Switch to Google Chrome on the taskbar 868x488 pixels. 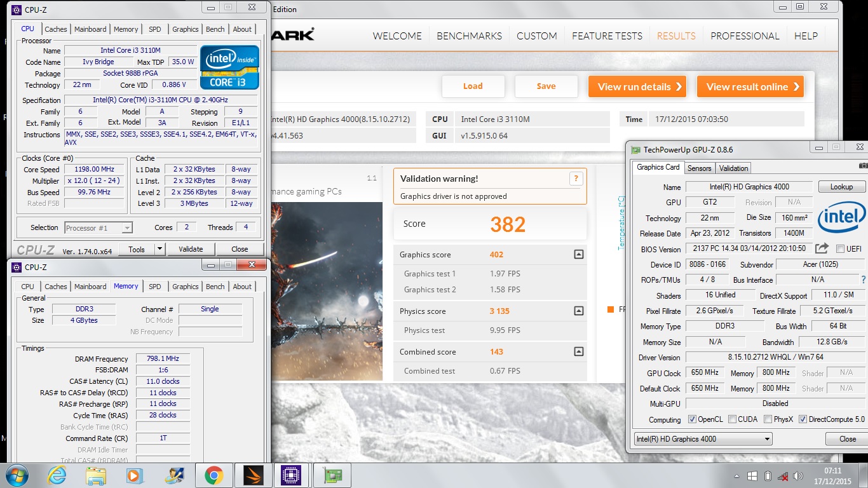pos(214,475)
